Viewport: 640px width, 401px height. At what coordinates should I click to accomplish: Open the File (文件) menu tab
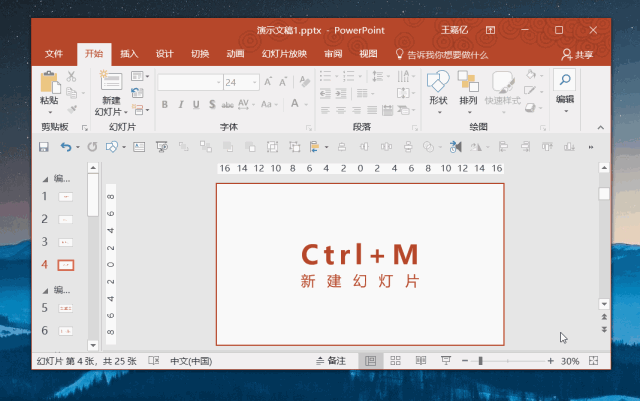pos(54,54)
